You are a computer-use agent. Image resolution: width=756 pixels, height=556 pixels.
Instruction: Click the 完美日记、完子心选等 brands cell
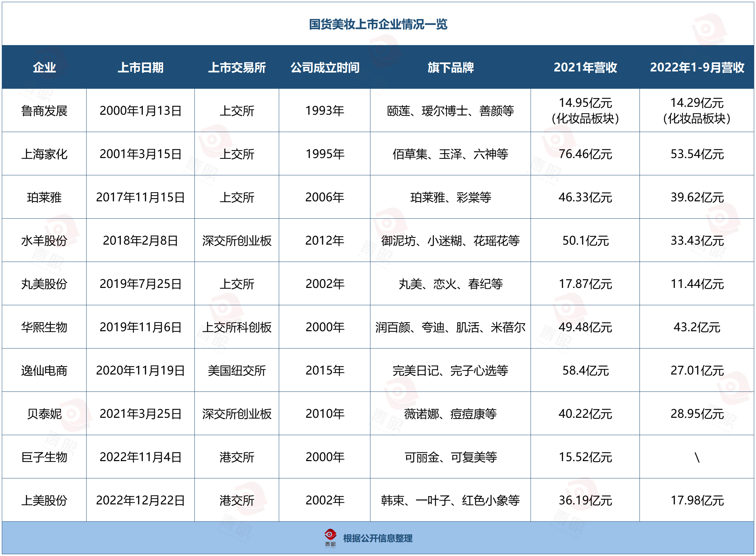pos(450,371)
